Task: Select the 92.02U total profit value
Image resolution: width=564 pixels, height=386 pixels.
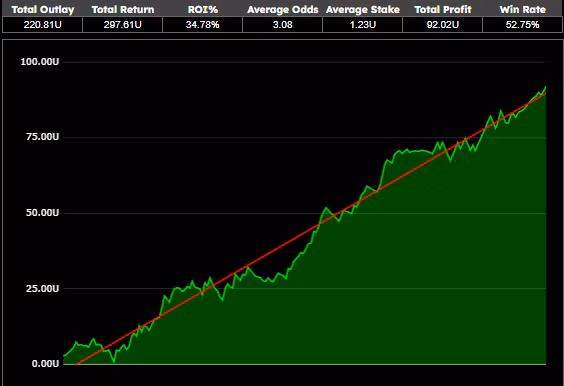Action: (x=443, y=24)
